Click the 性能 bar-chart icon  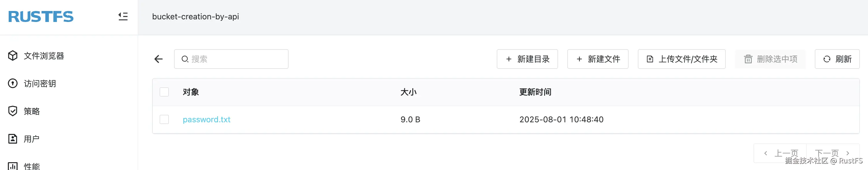(12, 166)
